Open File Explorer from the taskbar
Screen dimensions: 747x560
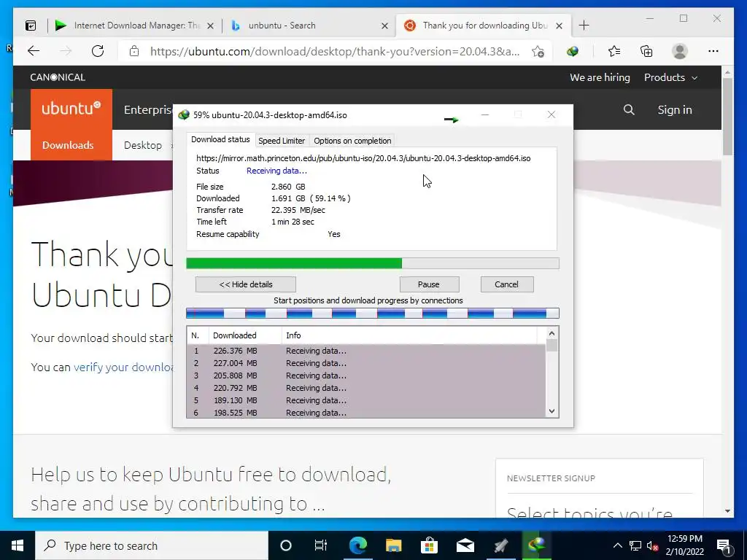393,545
